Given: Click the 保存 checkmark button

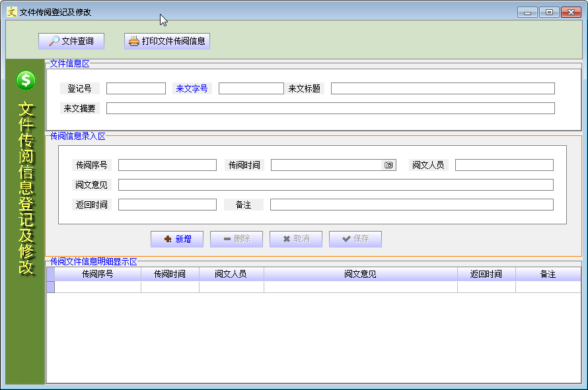Looking at the screenshot, I should (x=355, y=239).
